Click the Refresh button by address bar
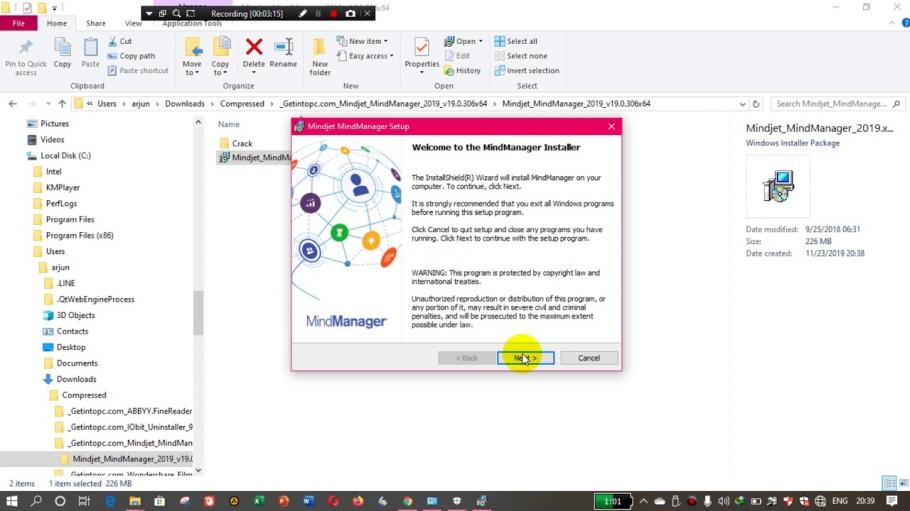This screenshot has height=511, width=910. point(756,104)
